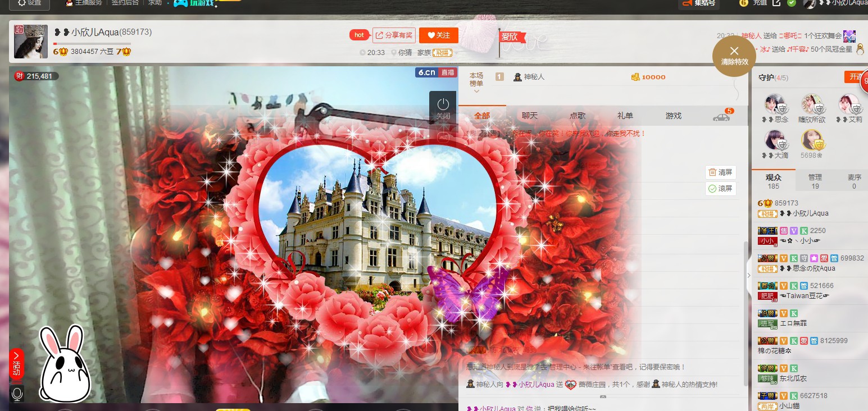
Task: Toggle the 滚屏 auto-scroll option
Action: click(x=721, y=189)
